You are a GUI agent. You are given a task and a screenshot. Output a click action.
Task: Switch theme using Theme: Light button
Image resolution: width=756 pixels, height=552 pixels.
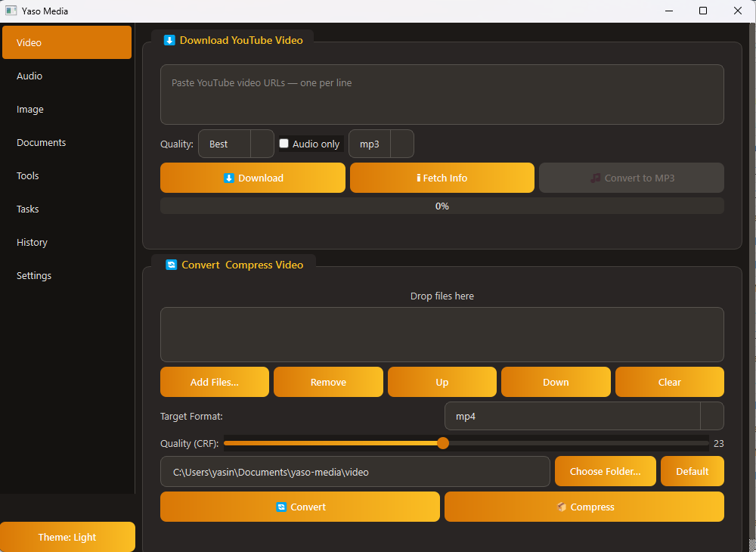tap(67, 537)
